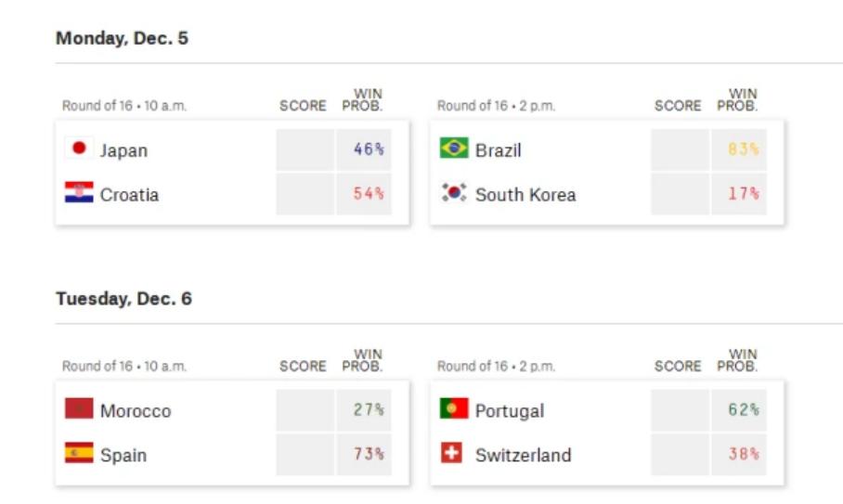This screenshot has width=843, height=504.
Task: Click the Spain flag icon
Action: click(x=79, y=454)
